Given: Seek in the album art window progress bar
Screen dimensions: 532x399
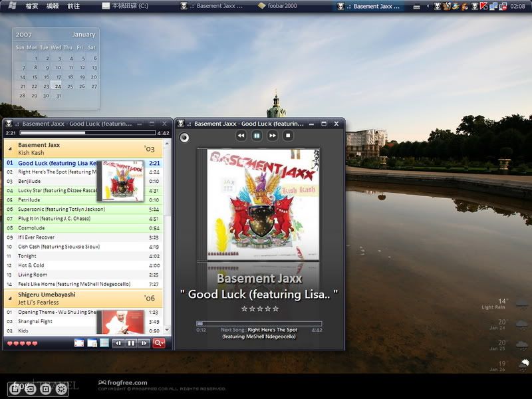Looking at the screenshot, I should pos(259,324).
